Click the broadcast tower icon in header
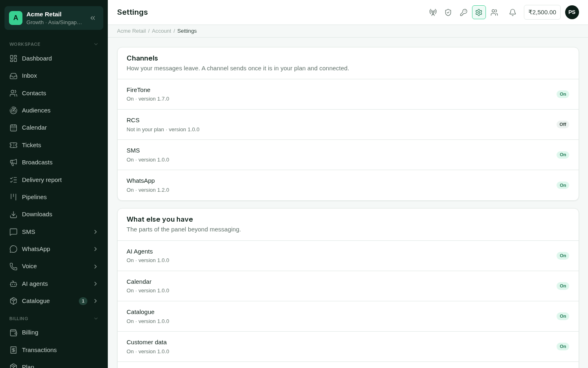 point(433,12)
